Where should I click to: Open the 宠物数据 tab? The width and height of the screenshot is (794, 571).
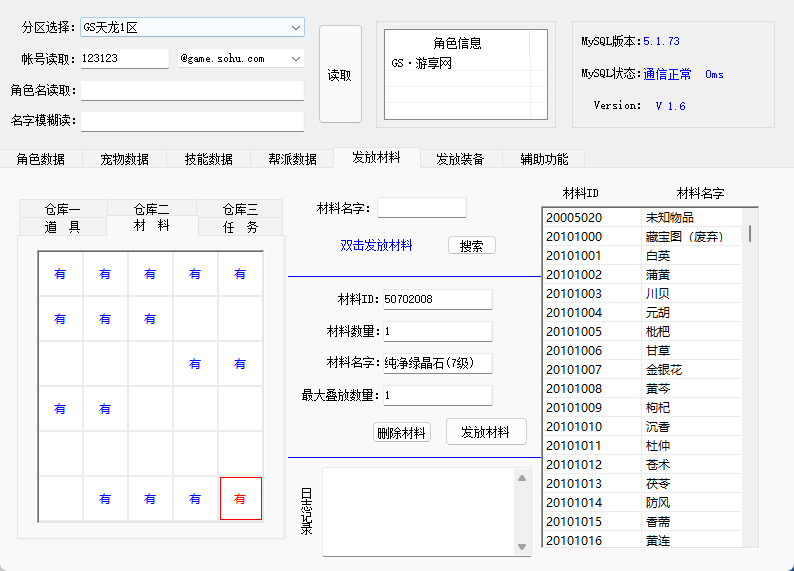click(x=124, y=159)
